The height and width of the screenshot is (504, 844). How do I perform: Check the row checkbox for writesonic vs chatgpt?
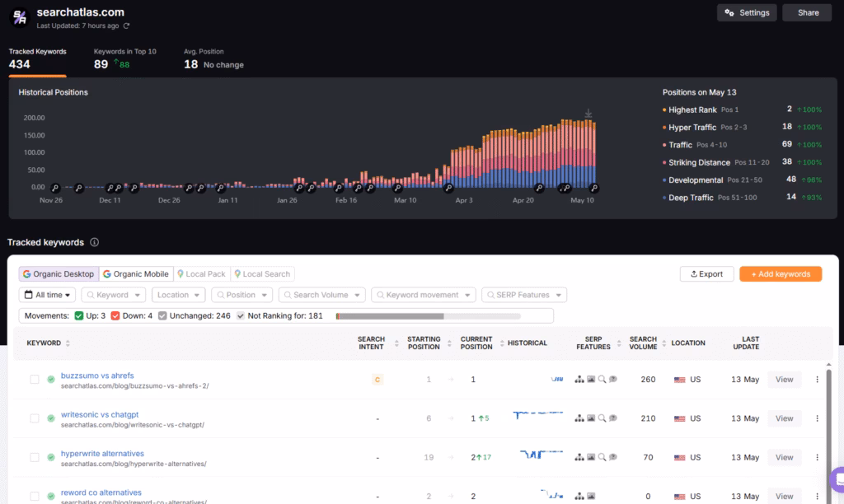[32, 418]
